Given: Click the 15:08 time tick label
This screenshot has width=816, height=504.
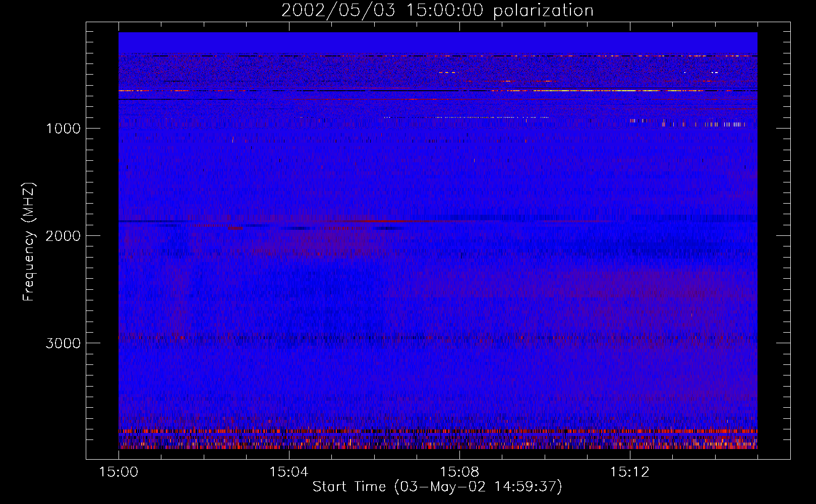Looking at the screenshot, I should click(459, 472).
